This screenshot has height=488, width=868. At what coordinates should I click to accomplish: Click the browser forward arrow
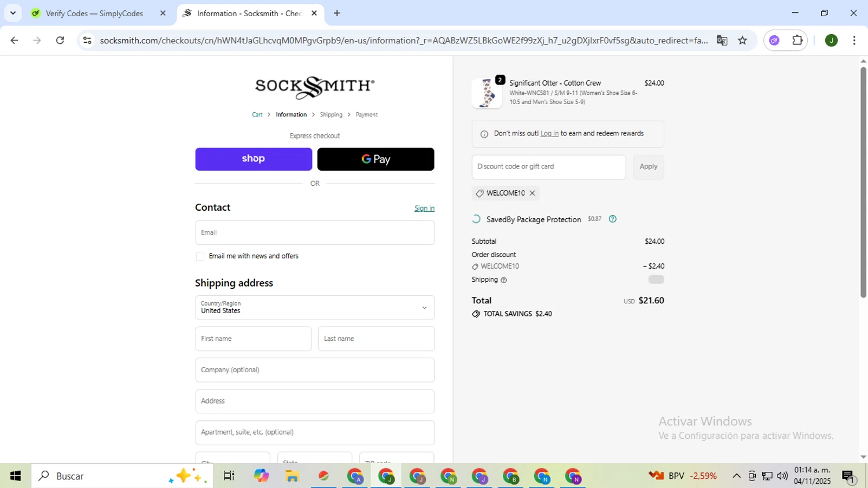coord(37,40)
